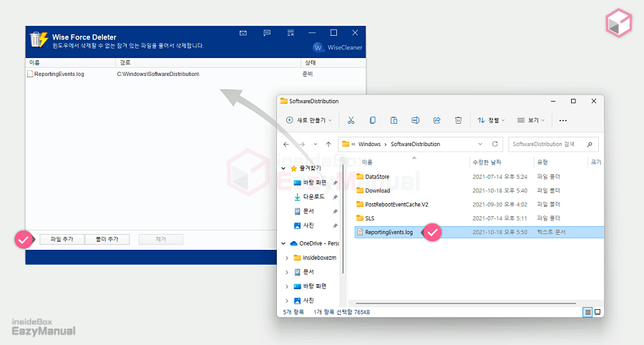Switch to large icons view in Explorer status bar
The image size is (644, 345).
point(597,312)
